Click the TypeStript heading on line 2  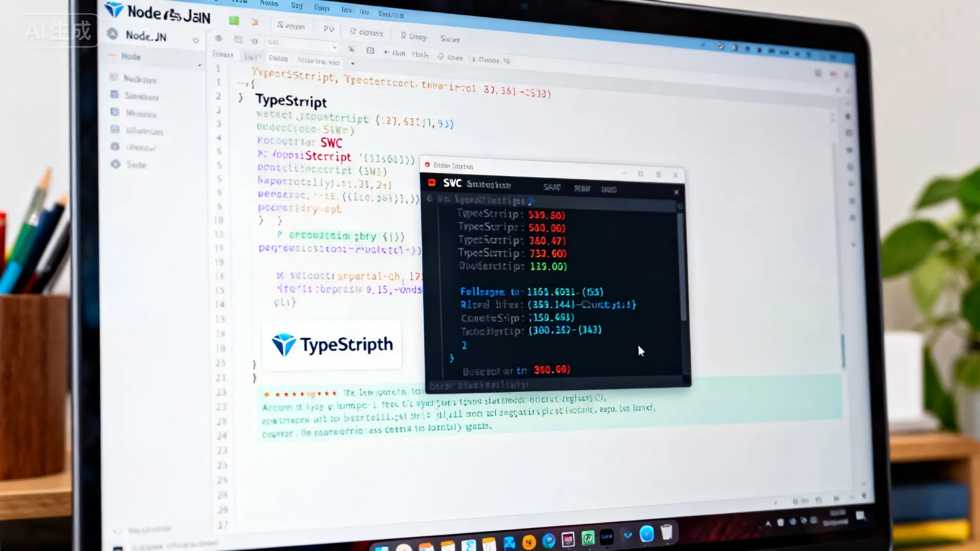291,101
